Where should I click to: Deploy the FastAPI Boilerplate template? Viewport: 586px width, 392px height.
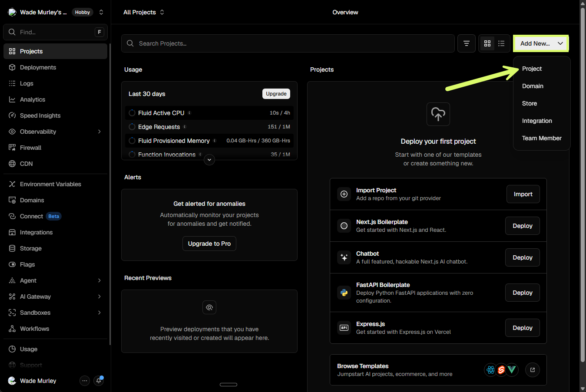523,293
